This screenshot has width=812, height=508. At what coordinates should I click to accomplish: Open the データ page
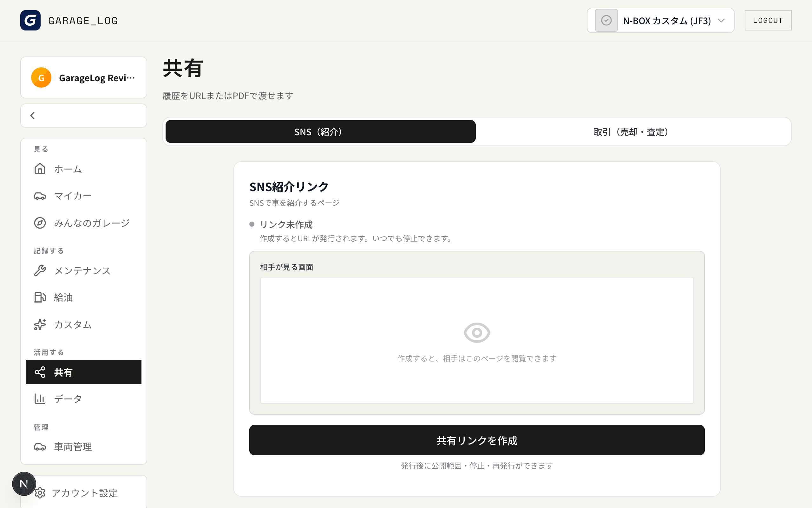(x=83, y=399)
